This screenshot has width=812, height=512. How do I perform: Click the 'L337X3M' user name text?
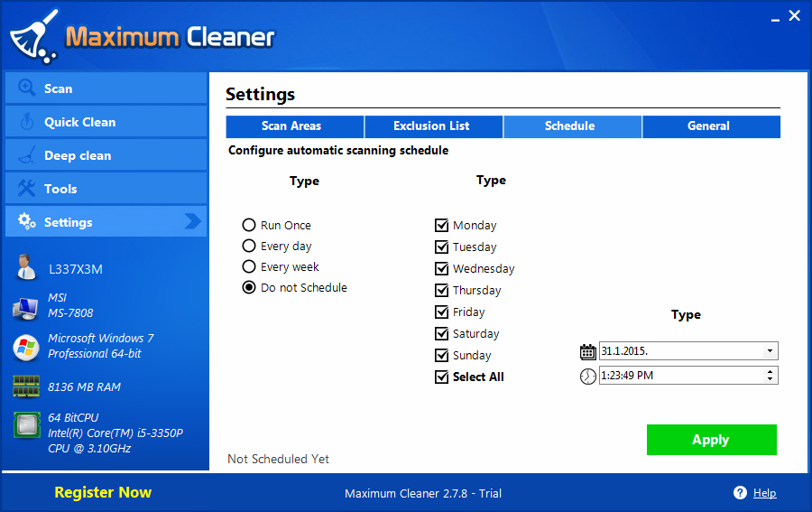pyautogui.click(x=76, y=269)
